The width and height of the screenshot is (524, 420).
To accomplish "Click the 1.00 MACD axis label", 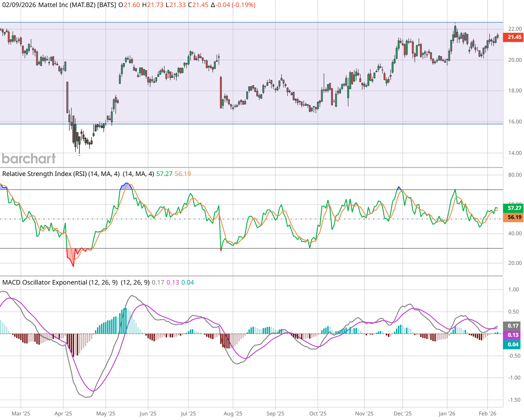I will [513, 290].
